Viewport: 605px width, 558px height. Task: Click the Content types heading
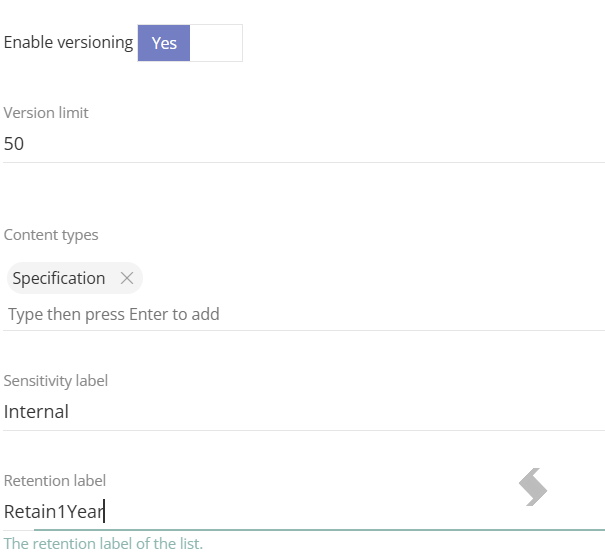pyautogui.click(x=51, y=235)
